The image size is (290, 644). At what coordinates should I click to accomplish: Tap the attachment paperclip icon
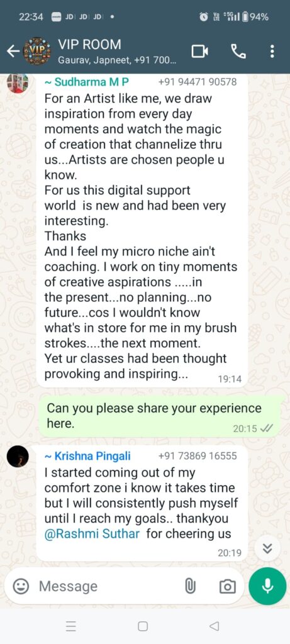190,586
